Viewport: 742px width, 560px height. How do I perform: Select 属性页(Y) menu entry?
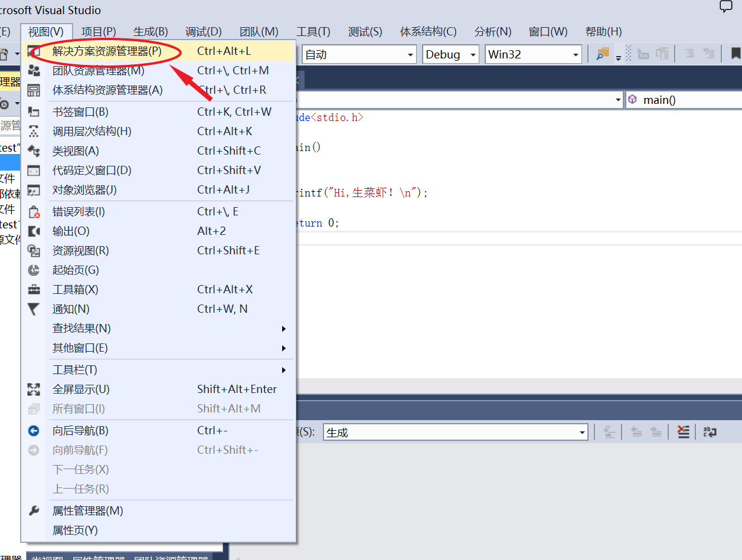pyautogui.click(x=158, y=530)
